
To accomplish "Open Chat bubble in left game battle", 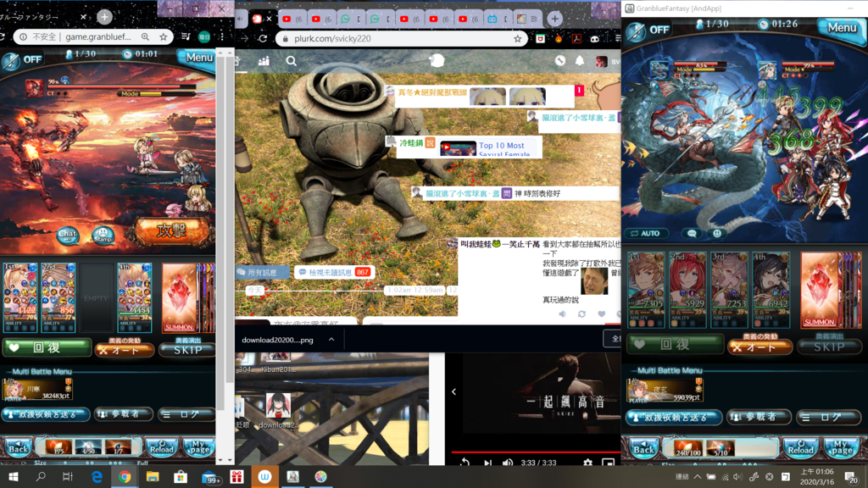I will 68,236.
